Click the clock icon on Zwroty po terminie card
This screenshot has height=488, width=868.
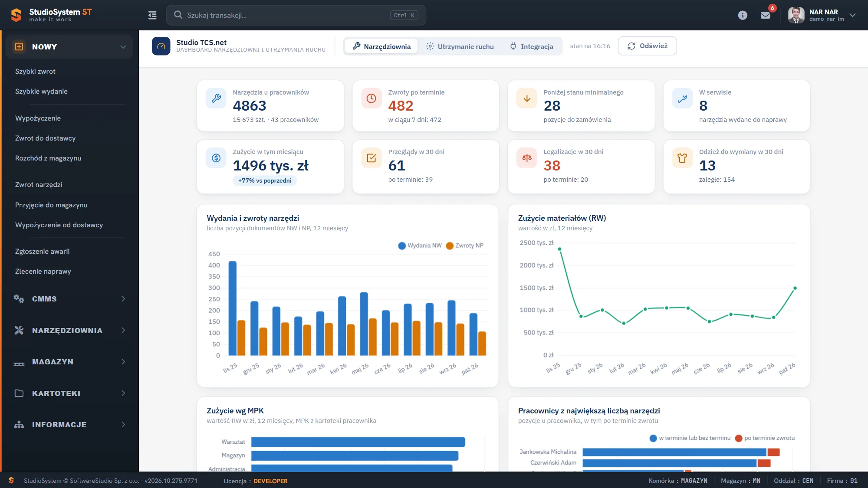click(x=372, y=98)
